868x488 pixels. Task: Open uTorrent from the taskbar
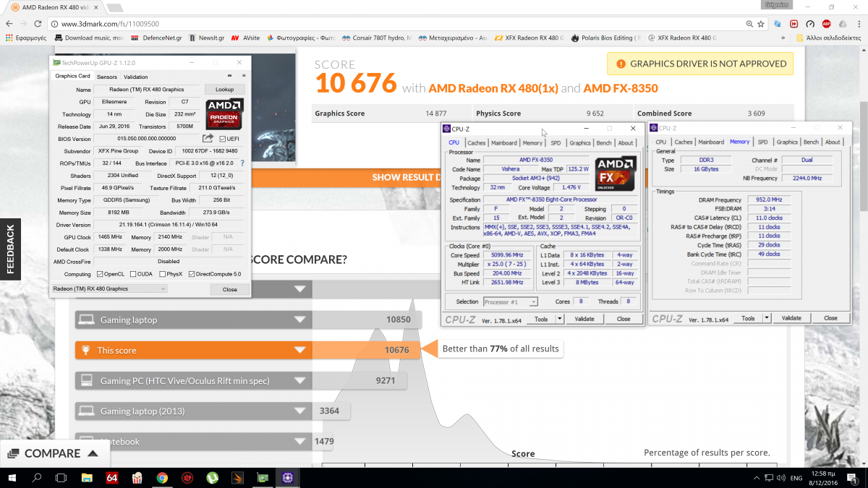[x=213, y=478]
